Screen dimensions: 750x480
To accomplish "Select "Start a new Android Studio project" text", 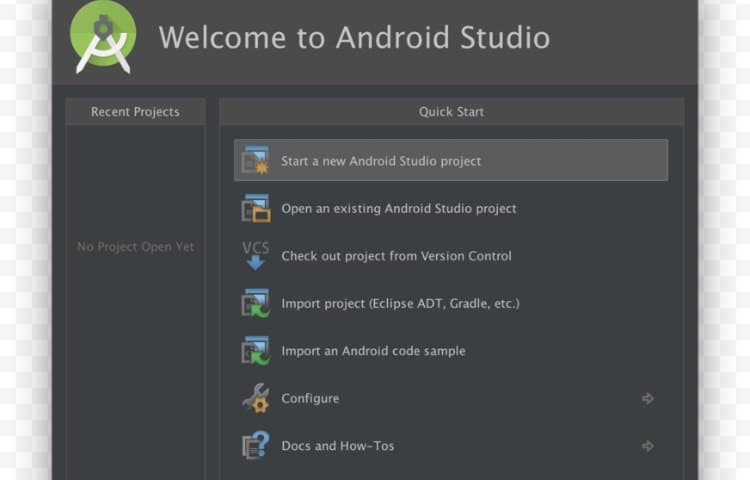I will coord(381,161).
